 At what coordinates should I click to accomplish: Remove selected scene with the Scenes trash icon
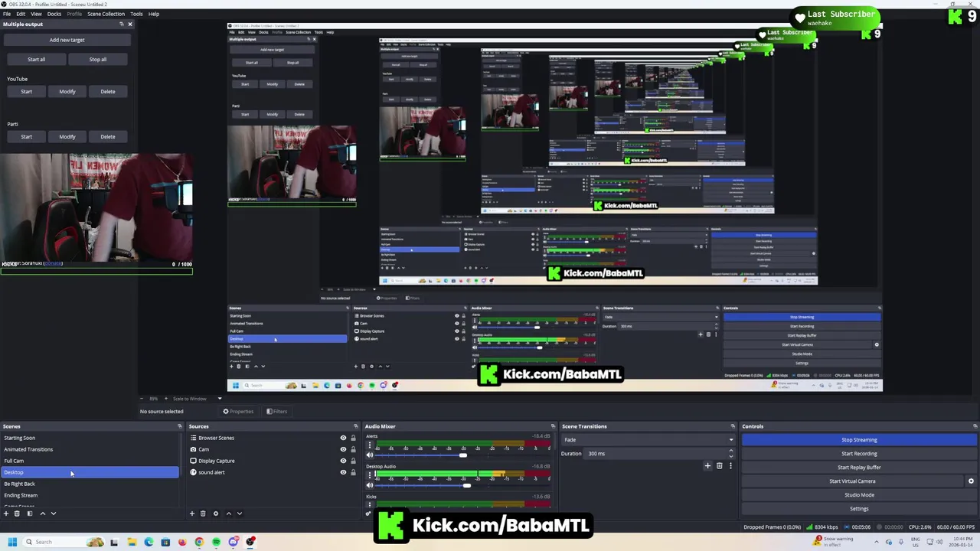coord(17,514)
